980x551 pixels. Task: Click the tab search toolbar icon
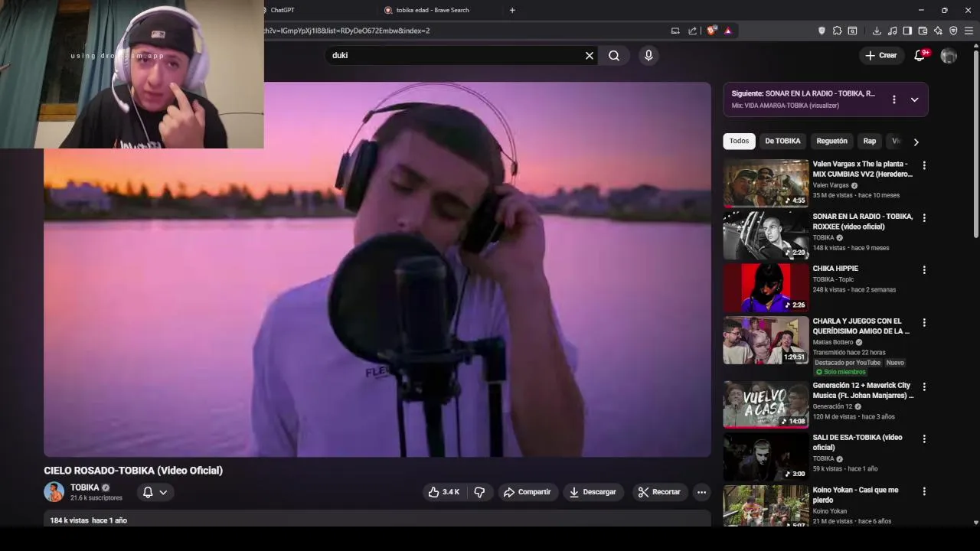coord(852,31)
